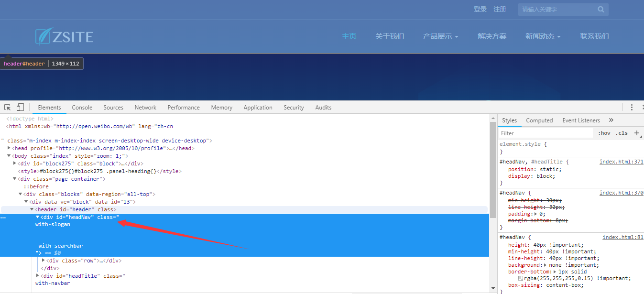Viewport: 644px width, 294px height.
Task: Expand the padding shorthand triangle
Action: (535, 214)
